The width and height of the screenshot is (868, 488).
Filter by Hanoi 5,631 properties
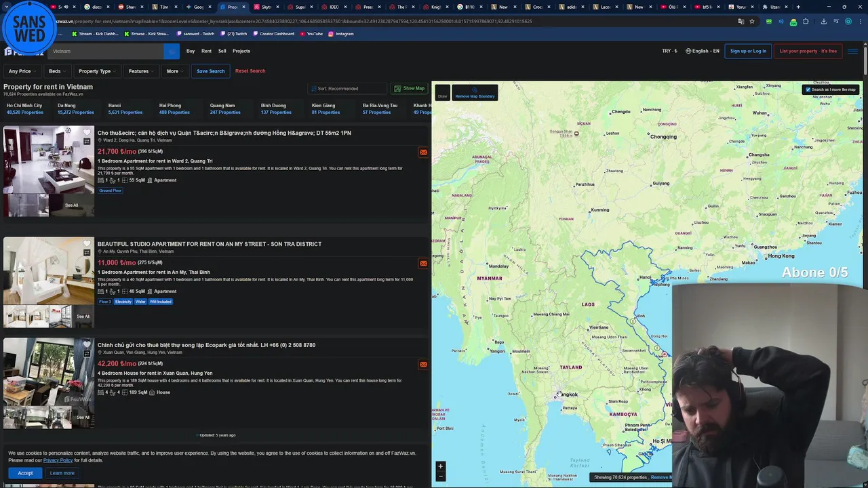(125, 108)
